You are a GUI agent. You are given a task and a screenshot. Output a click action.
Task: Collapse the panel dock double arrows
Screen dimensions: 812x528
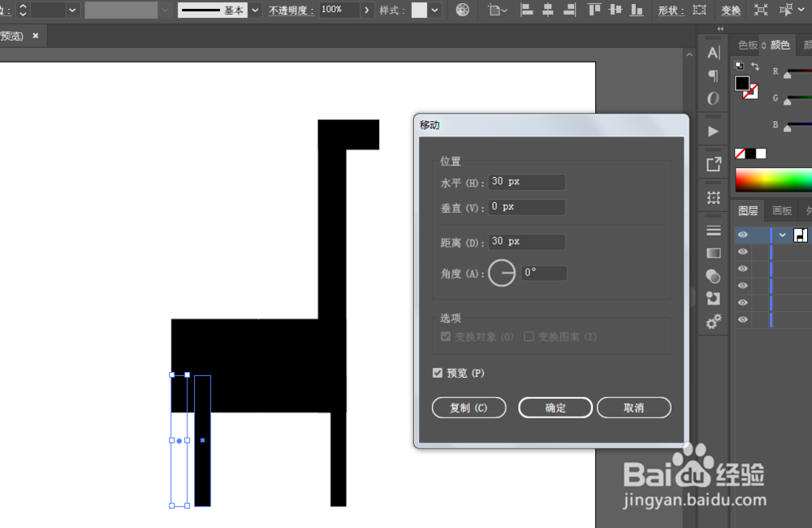720,29
